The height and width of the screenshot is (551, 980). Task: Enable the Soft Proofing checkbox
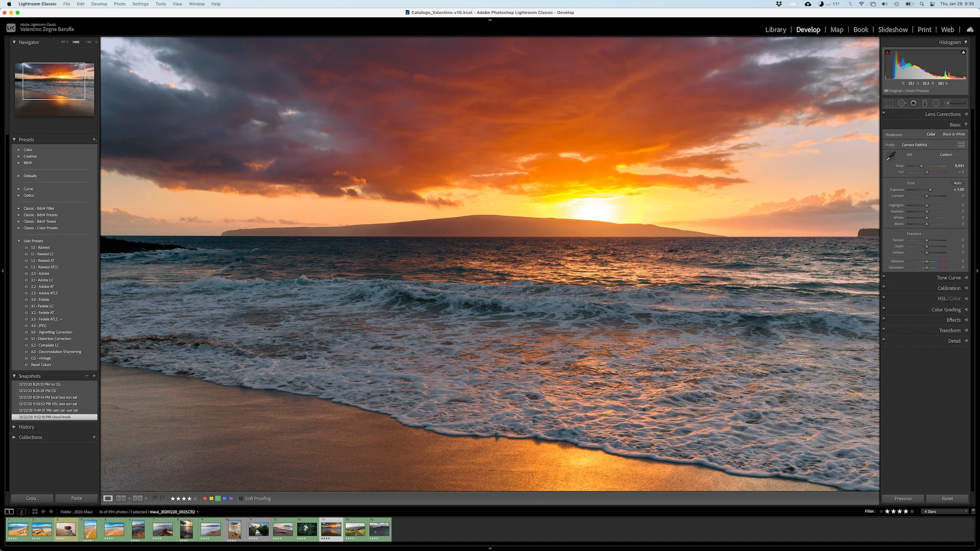tap(241, 498)
